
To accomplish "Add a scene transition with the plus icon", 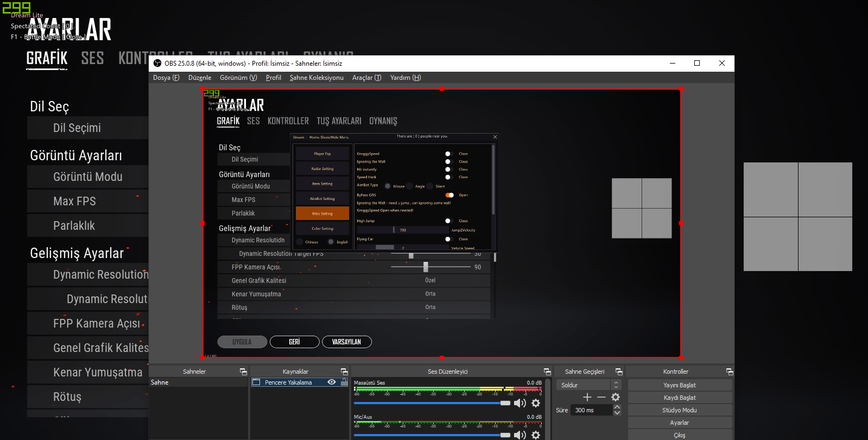I will point(587,398).
